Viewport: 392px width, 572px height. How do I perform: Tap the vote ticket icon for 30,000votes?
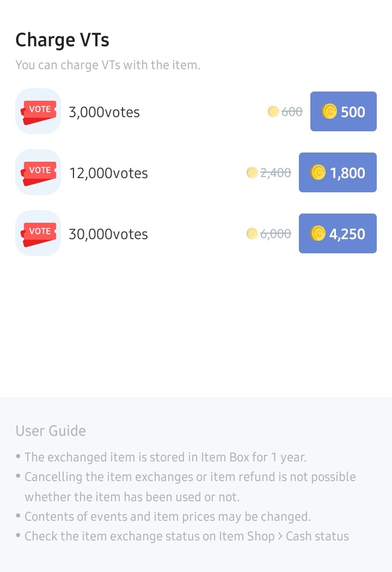tap(38, 233)
